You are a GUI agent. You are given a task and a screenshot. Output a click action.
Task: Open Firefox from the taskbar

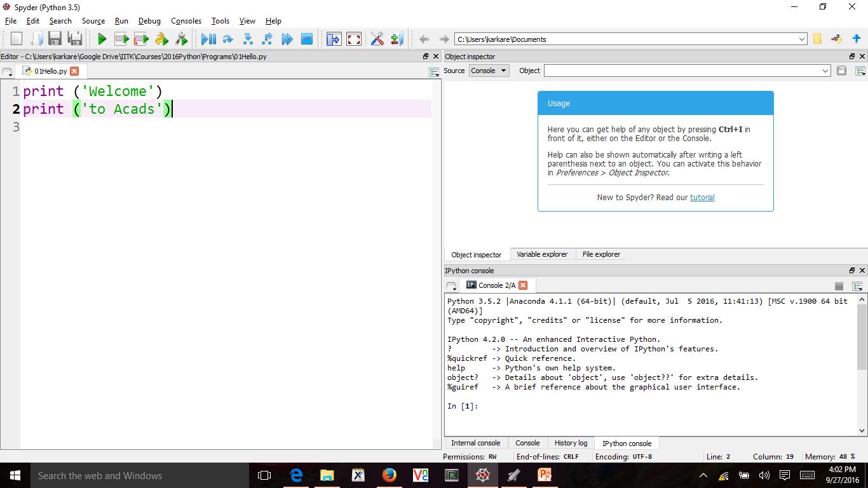(x=389, y=475)
